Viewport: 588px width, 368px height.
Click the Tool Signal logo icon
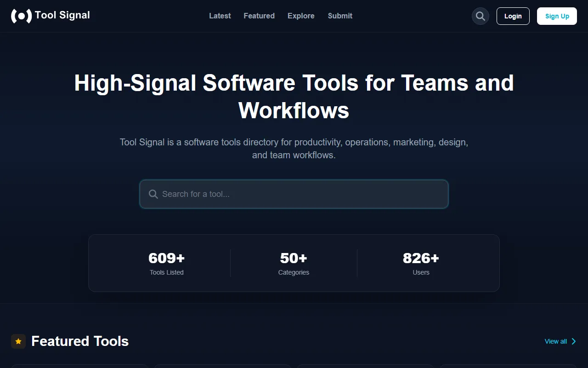pyautogui.click(x=21, y=16)
